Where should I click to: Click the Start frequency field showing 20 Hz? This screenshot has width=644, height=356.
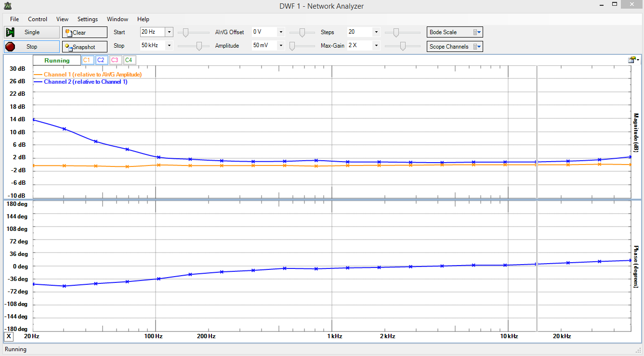tap(152, 32)
